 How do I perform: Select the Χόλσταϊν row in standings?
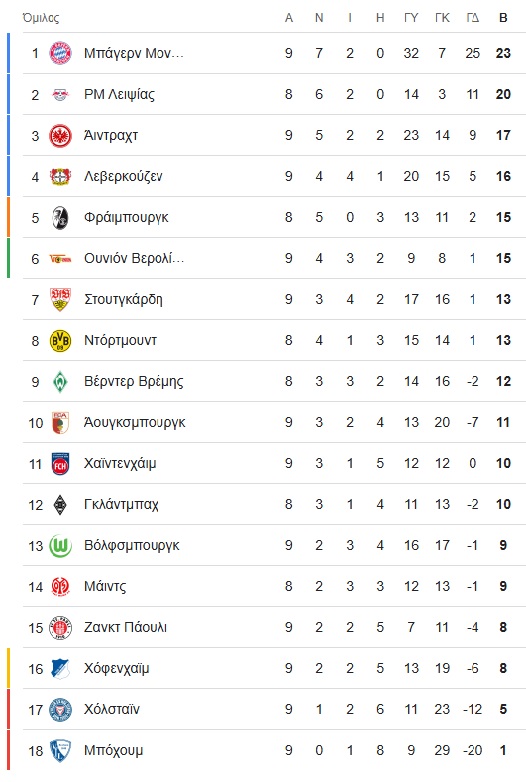tap(274, 709)
